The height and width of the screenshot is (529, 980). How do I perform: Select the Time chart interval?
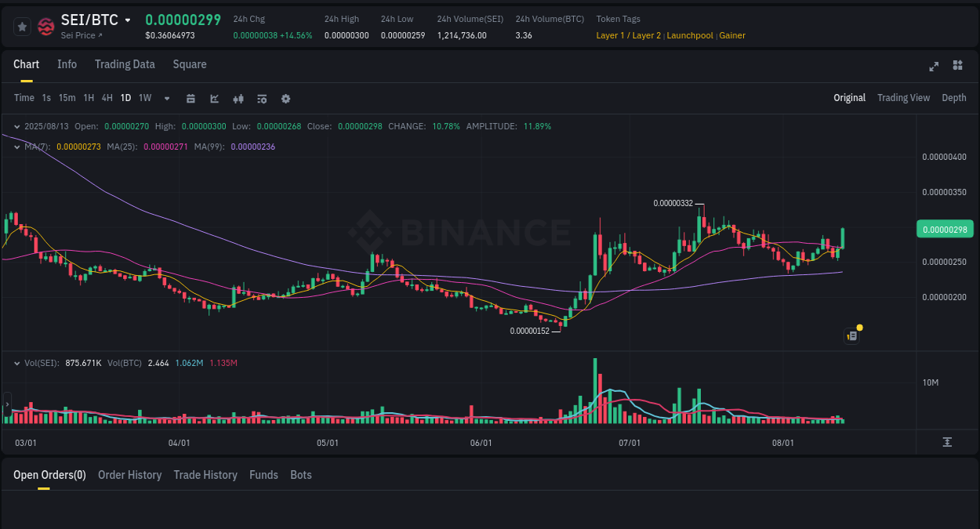point(24,98)
